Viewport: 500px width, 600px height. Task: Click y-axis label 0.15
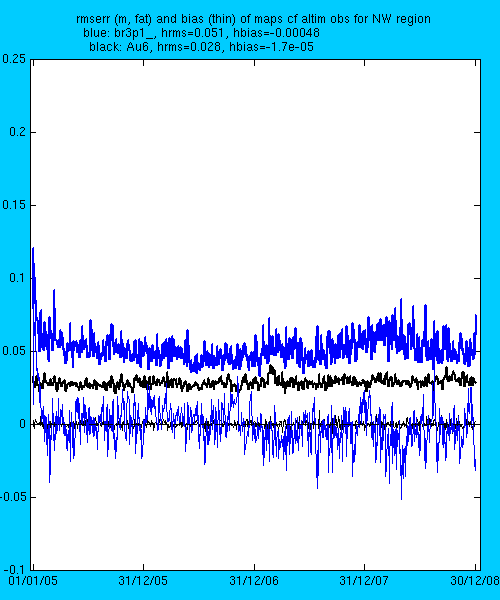14,205
